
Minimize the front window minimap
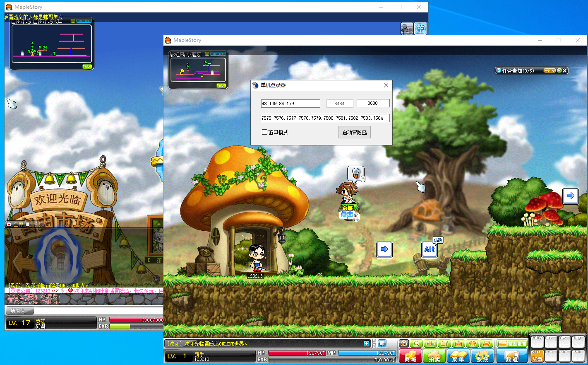[x=207, y=54]
